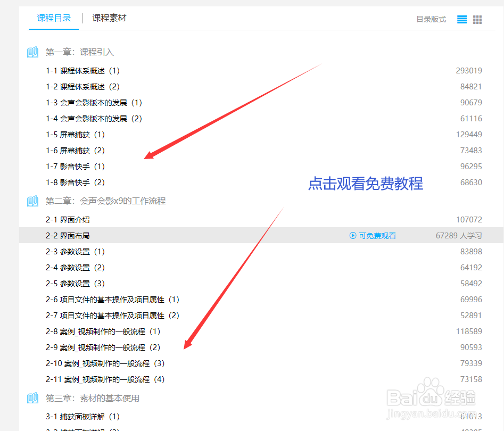Click view count 107072
This screenshot has height=431, width=504.
[469, 220]
